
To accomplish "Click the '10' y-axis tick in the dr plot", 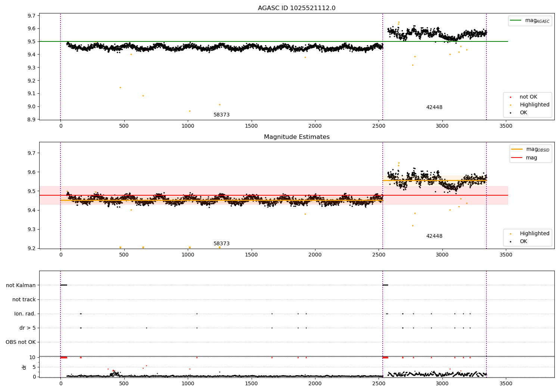I will (x=32, y=357).
